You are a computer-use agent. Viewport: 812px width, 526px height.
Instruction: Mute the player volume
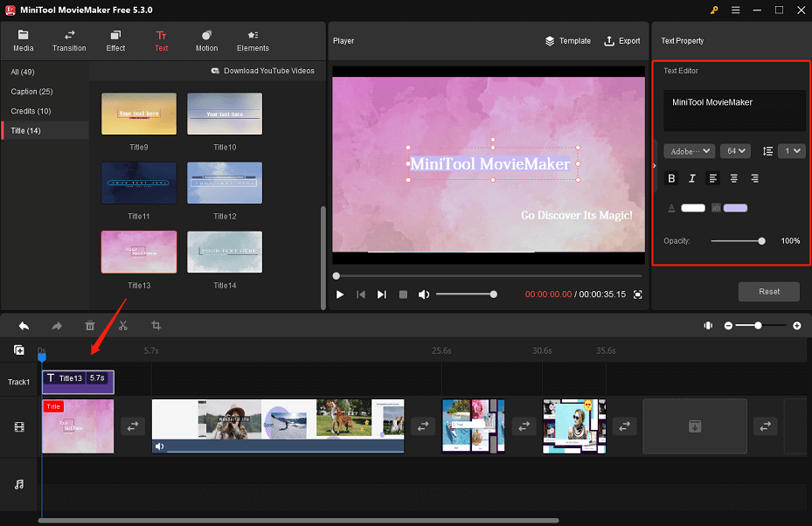pos(424,294)
